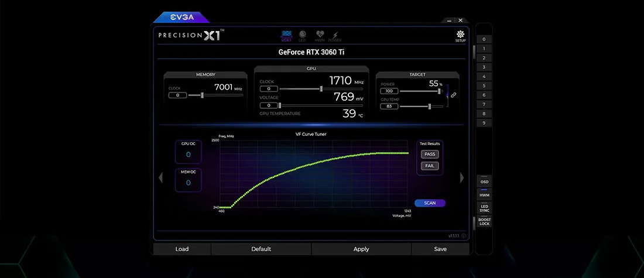Start the VF curve SCAN
This screenshot has height=278, width=644.
click(430, 203)
